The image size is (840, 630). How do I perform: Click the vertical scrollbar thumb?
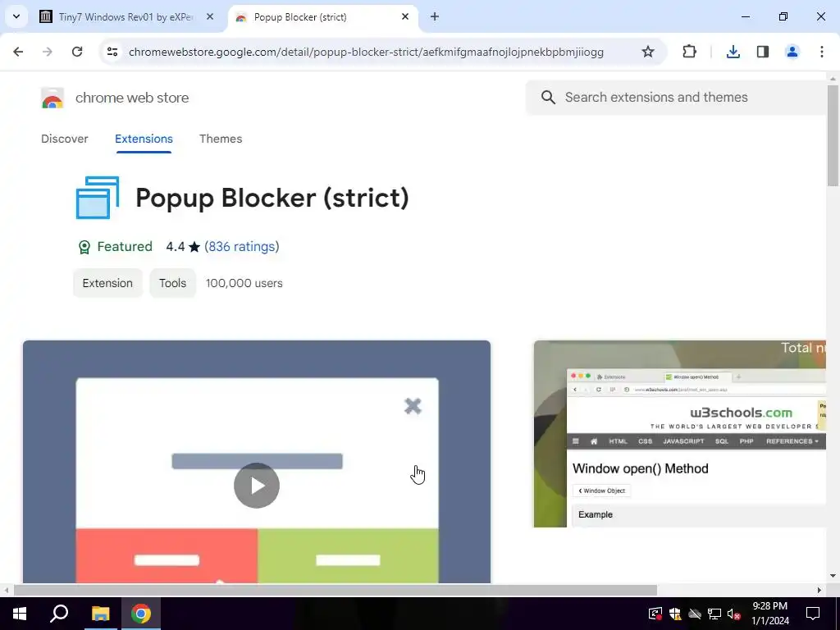[x=833, y=135]
